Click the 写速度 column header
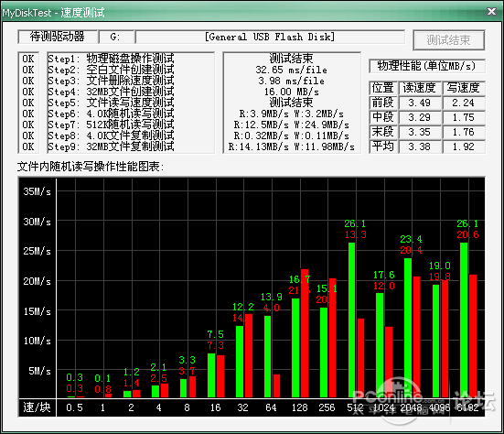 click(463, 88)
